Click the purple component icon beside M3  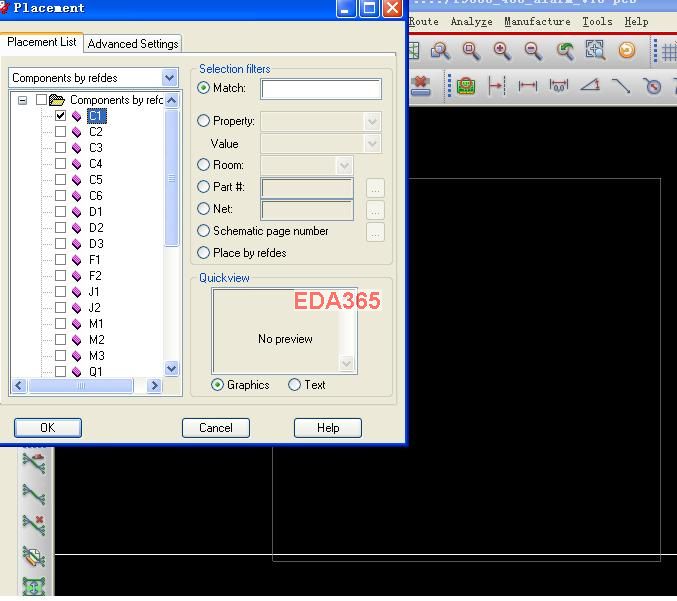tap(76, 356)
